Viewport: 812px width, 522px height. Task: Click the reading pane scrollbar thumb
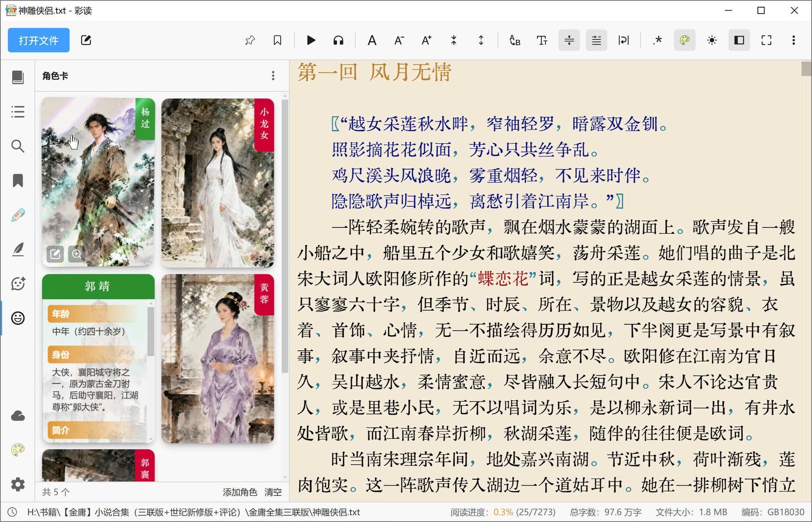806,68
